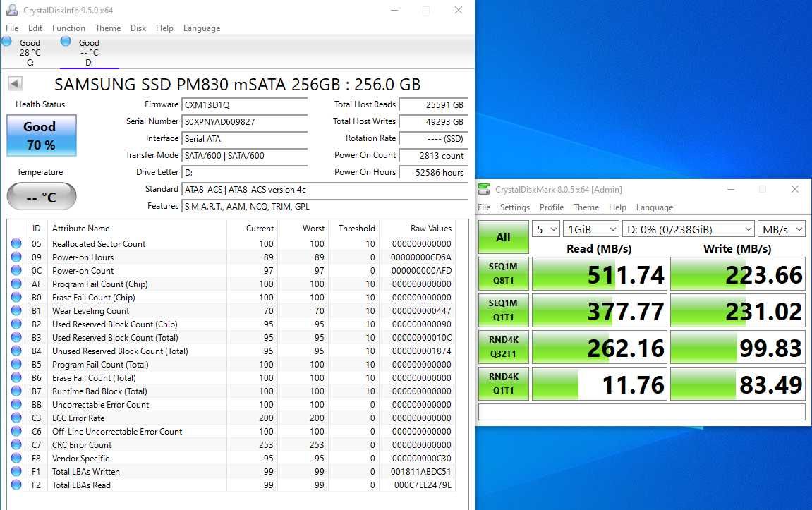Click raw value 001811ABDC51
The width and height of the screenshot is (812, 510).
[420, 472]
